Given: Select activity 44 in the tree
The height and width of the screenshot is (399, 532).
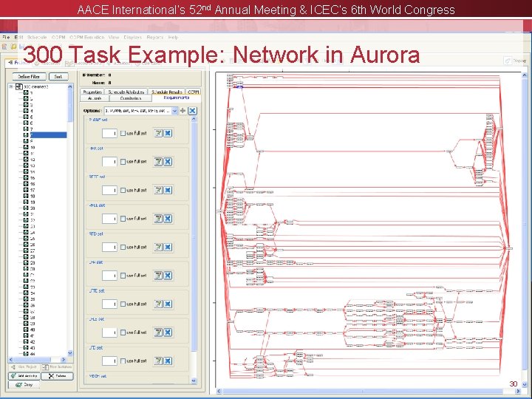Looking at the screenshot, I should (x=29, y=353).
